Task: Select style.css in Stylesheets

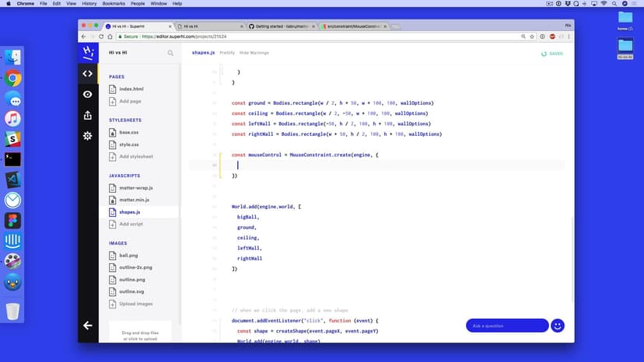Action: (x=129, y=144)
